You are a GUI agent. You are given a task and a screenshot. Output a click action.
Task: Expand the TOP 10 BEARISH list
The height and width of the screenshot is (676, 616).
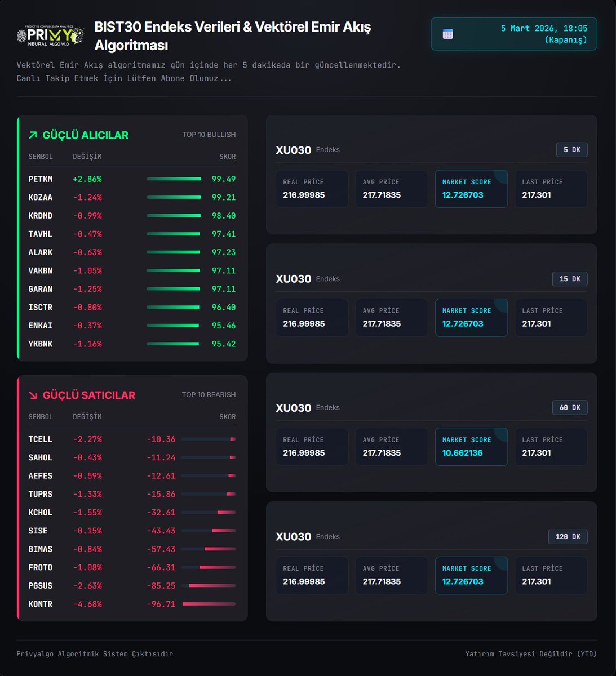[209, 394]
